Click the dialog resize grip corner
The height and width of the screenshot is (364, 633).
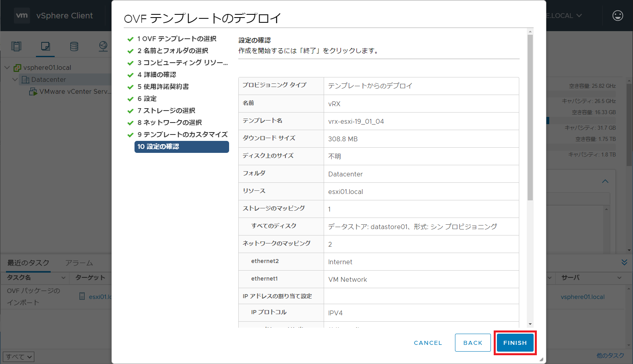[542, 360]
